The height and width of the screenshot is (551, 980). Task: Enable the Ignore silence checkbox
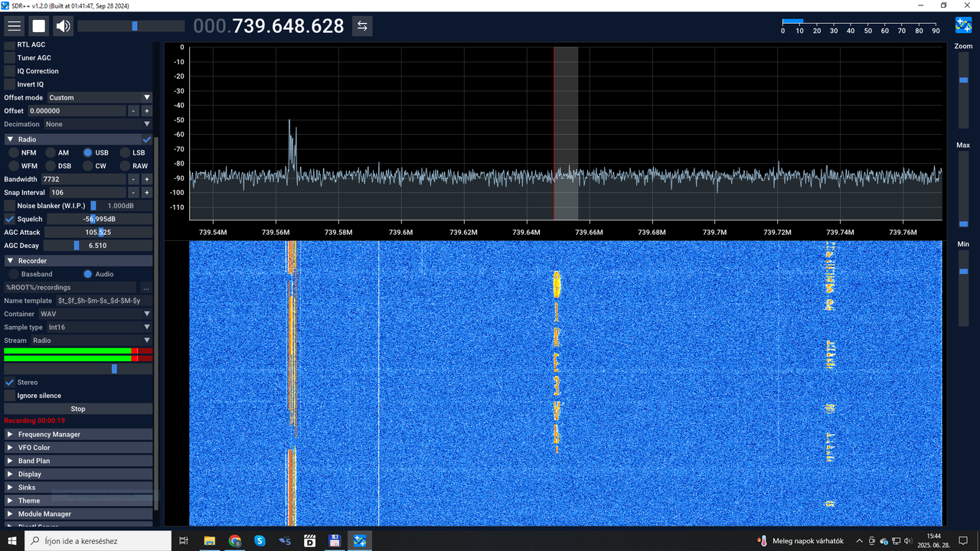click(10, 396)
